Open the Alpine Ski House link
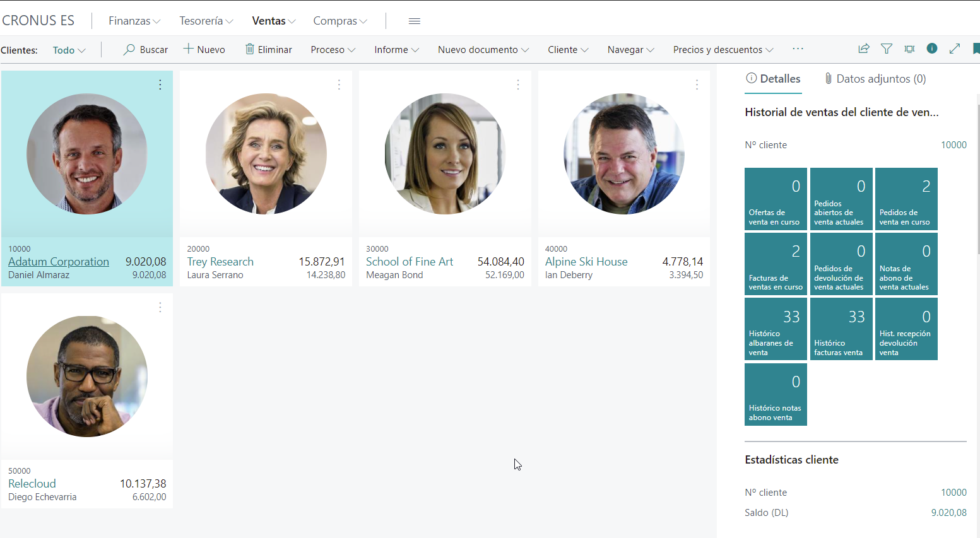The image size is (980, 538). 586,262
